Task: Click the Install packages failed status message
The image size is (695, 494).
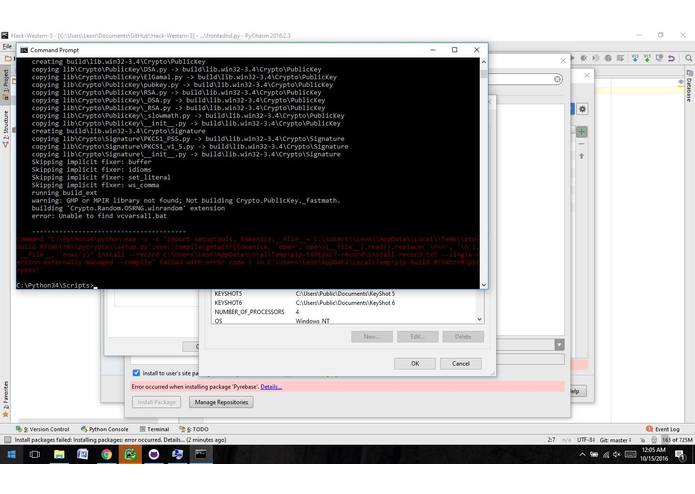Action: pyautogui.click(x=120, y=440)
